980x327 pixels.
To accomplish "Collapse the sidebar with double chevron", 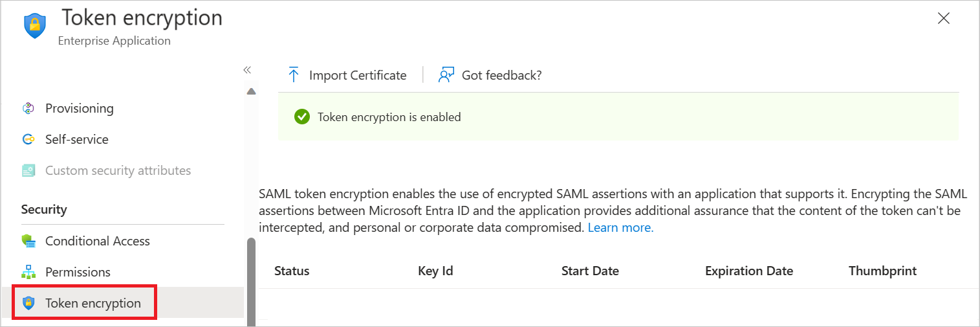I will 247,69.
